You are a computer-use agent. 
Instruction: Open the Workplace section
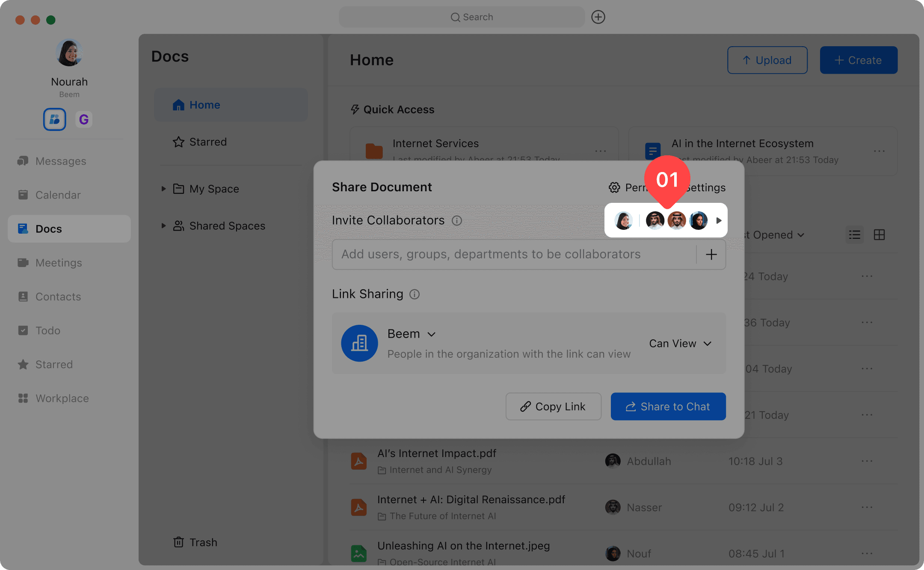click(62, 398)
